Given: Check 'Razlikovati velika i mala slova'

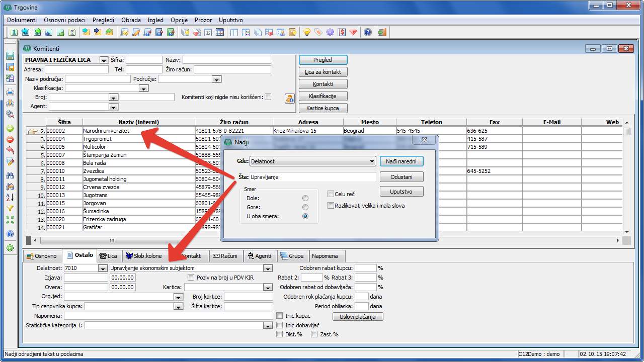Looking at the screenshot, I should [331, 205].
